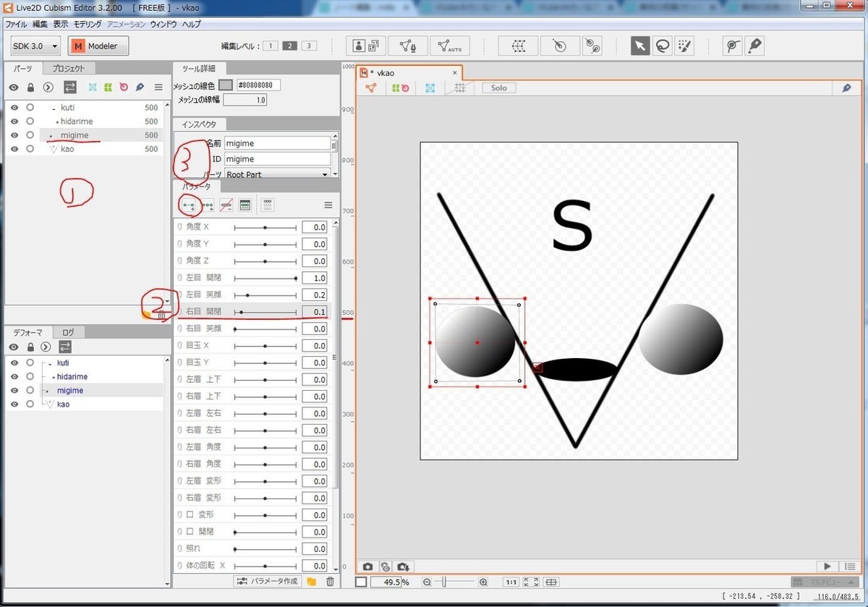Viewport: 868px width, 607px height.
Task: Click the key point grid icon in parameter toolbar
Action: click(x=268, y=205)
